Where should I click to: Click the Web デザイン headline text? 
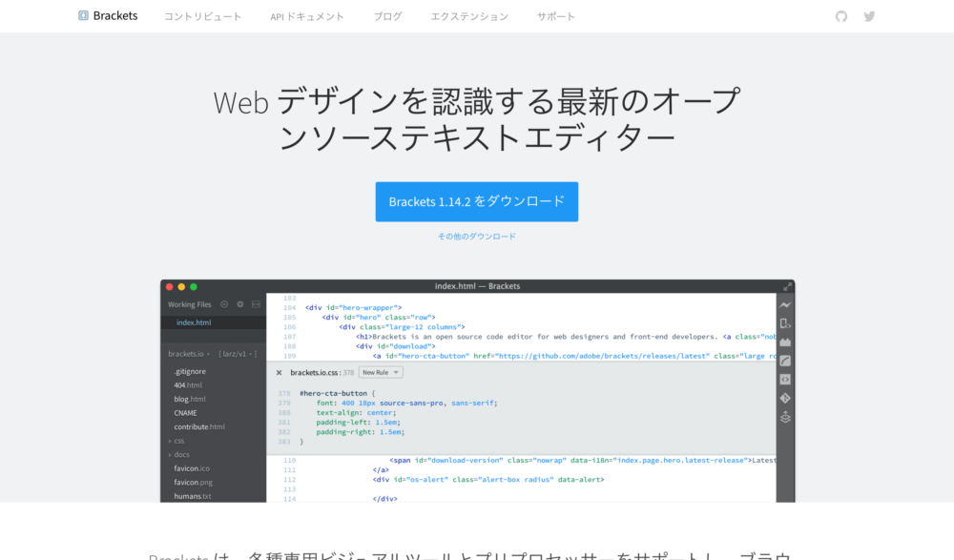click(x=477, y=119)
